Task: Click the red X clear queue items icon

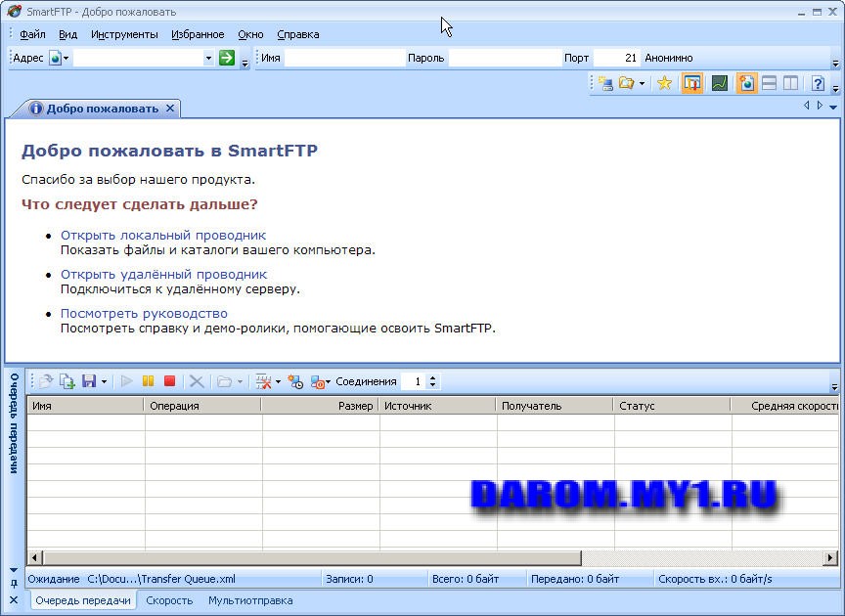Action: 263,381
